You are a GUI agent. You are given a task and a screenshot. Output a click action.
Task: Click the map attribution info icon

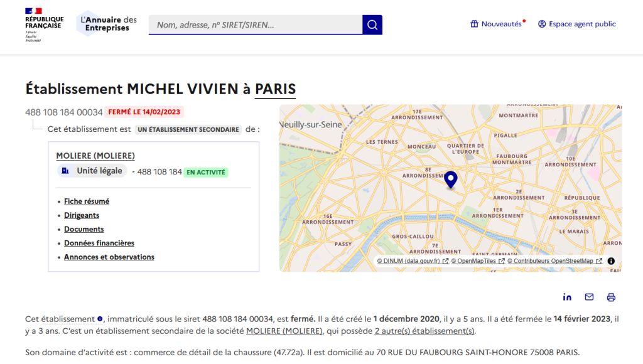click(x=611, y=261)
